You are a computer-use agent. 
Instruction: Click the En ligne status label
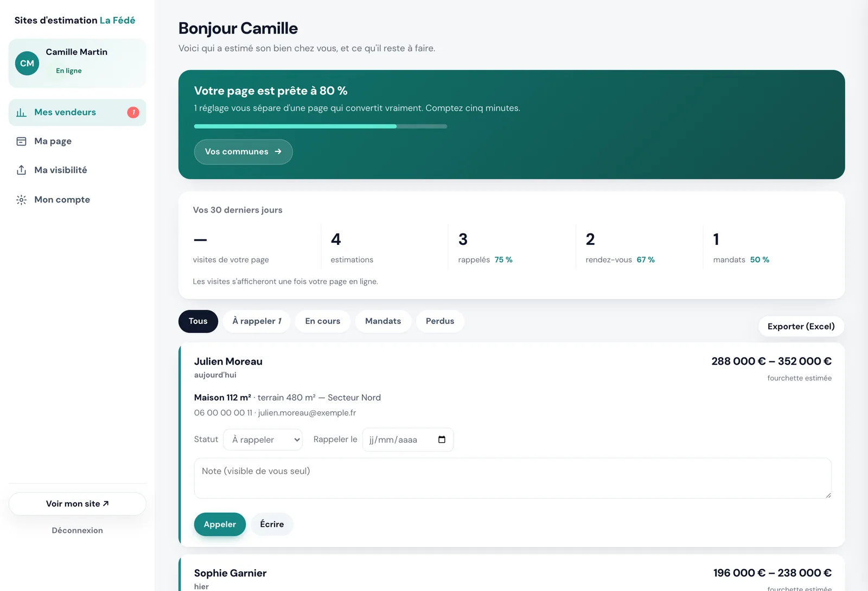point(69,71)
